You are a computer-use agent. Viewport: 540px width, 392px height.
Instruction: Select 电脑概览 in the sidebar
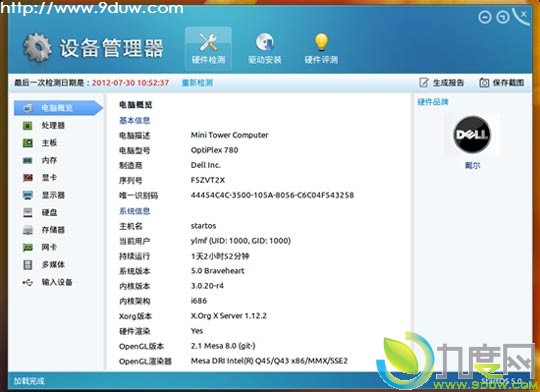pos(58,108)
